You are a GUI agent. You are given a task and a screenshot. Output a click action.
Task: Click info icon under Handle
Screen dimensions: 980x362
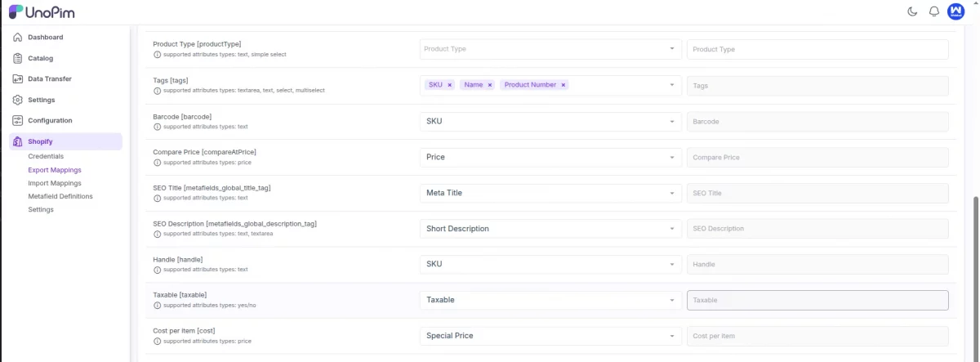157,270
